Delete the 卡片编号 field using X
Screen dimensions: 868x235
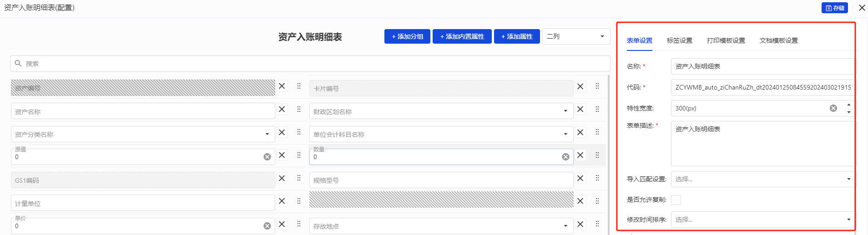point(580,86)
